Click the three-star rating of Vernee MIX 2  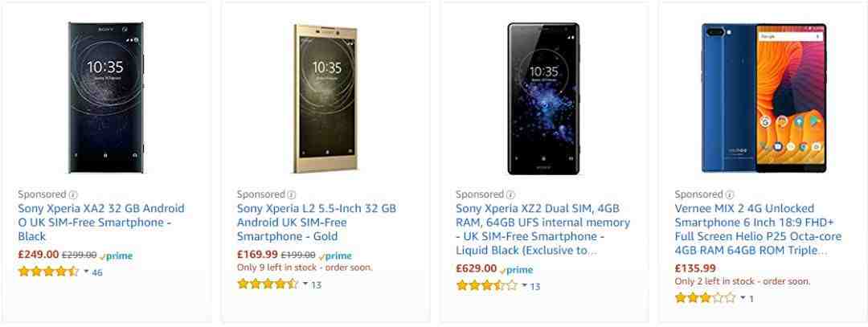click(x=706, y=298)
